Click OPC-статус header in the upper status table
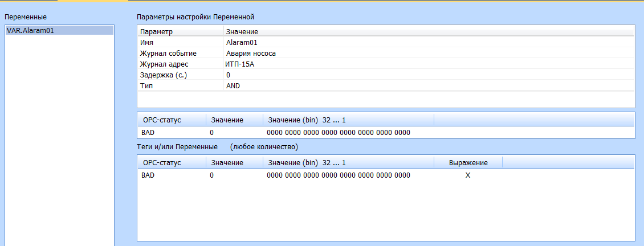Image resolution: width=644 pixels, height=246 pixels. click(162, 120)
